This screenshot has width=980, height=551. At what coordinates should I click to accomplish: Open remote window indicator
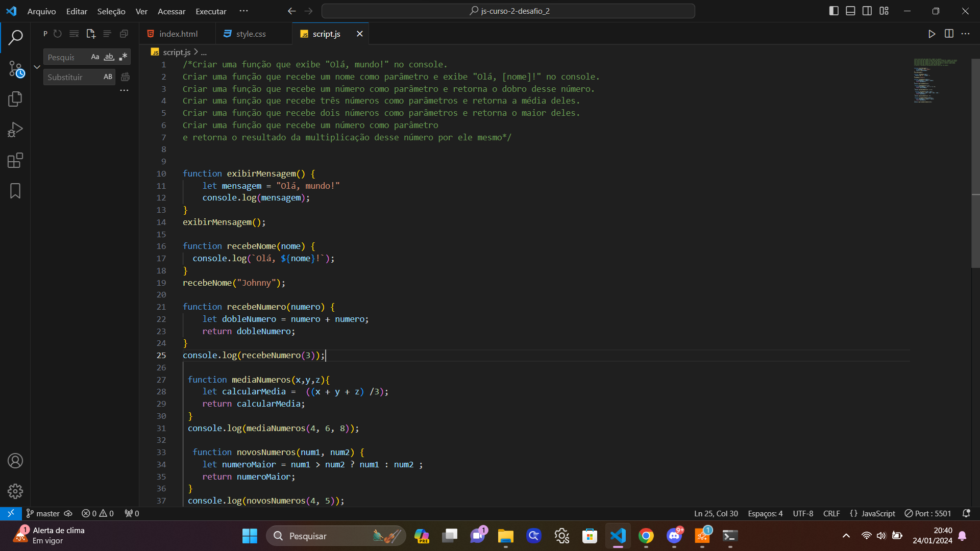coord(11,513)
